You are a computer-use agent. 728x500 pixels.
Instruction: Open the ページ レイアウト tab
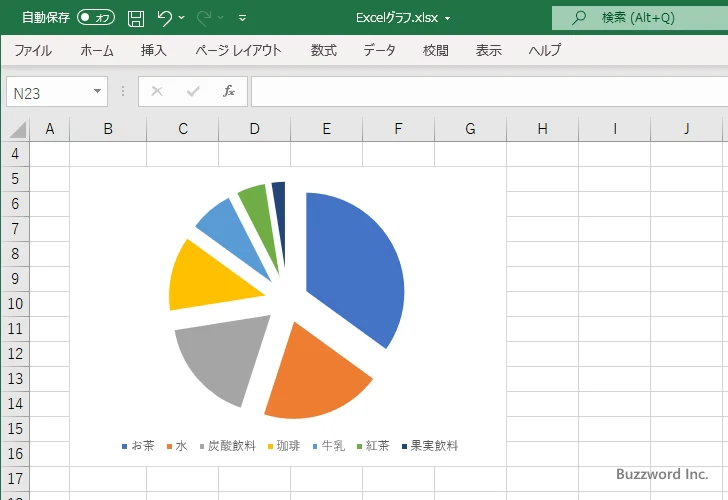pos(238,50)
